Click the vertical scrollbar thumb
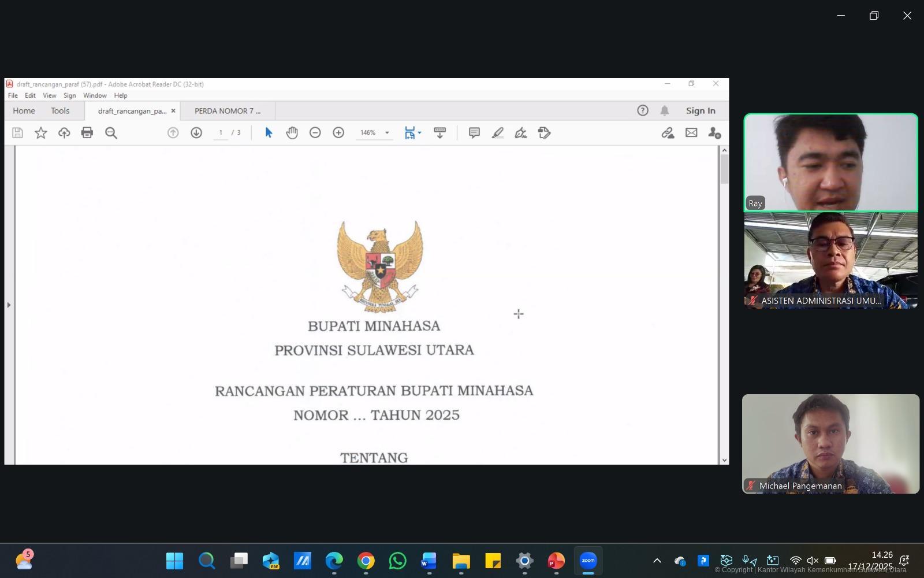Screen dimensions: 924x578 point(724,169)
